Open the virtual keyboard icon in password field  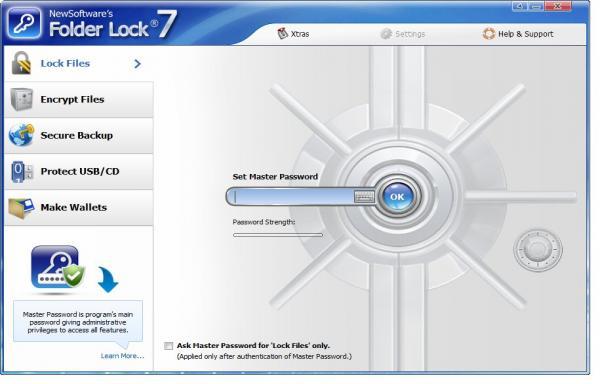coord(364,197)
